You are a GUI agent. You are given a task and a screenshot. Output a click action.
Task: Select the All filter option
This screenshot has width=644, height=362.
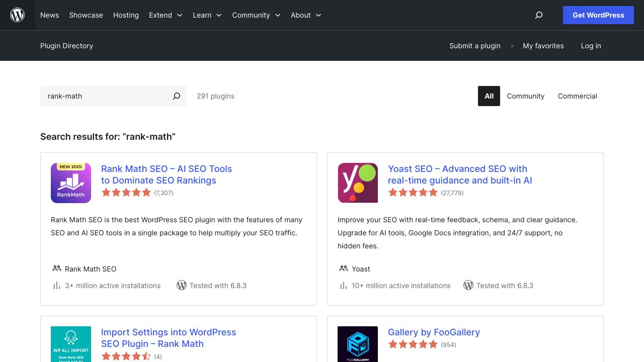click(x=489, y=96)
